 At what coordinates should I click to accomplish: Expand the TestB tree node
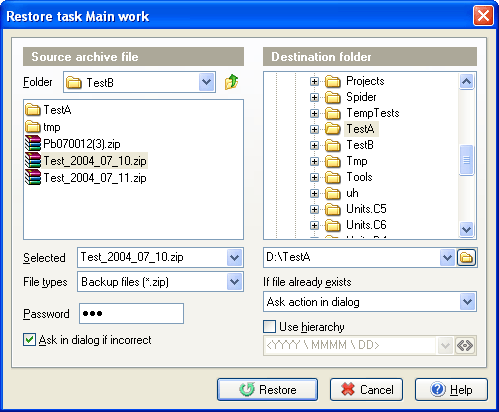point(314,145)
